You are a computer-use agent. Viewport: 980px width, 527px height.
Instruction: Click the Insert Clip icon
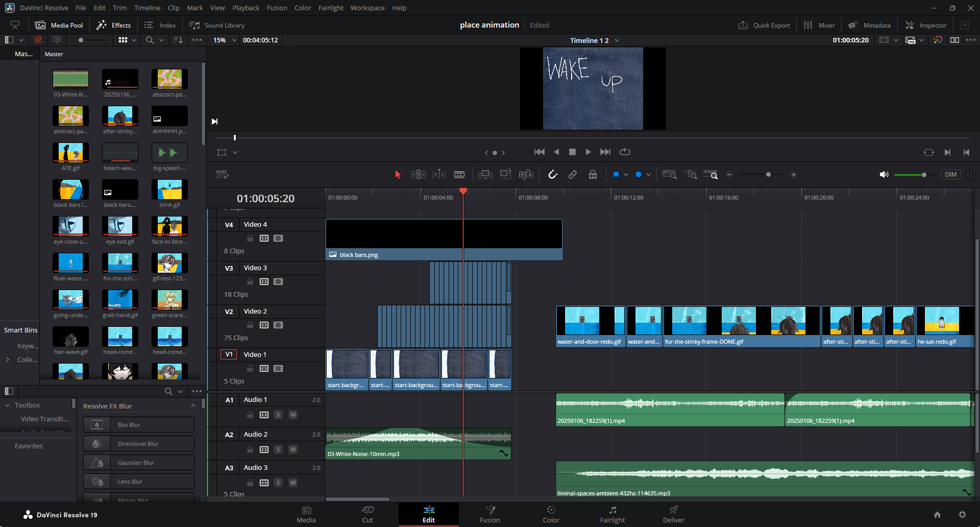[485, 175]
